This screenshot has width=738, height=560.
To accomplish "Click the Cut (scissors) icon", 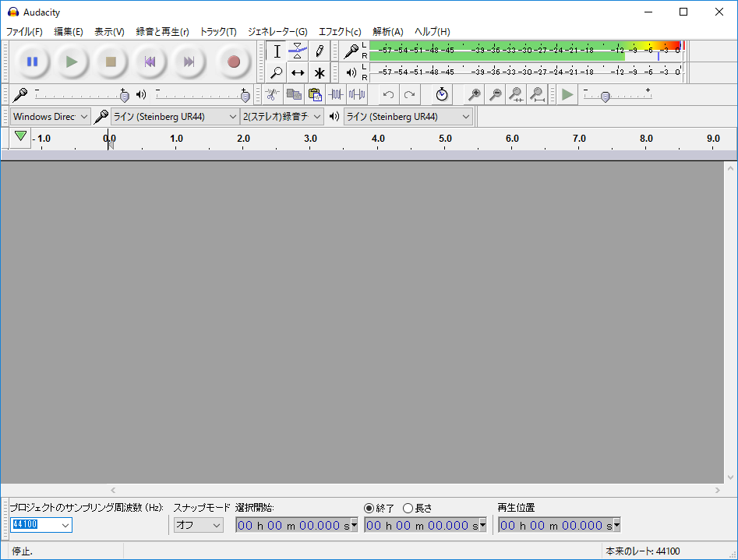I will (270, 94).
